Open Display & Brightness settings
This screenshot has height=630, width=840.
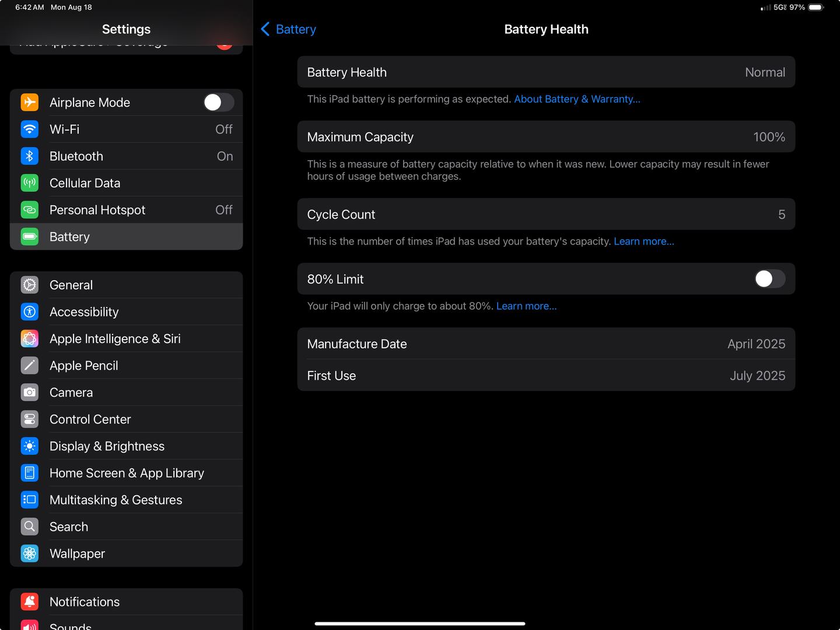tap(127, 446)
